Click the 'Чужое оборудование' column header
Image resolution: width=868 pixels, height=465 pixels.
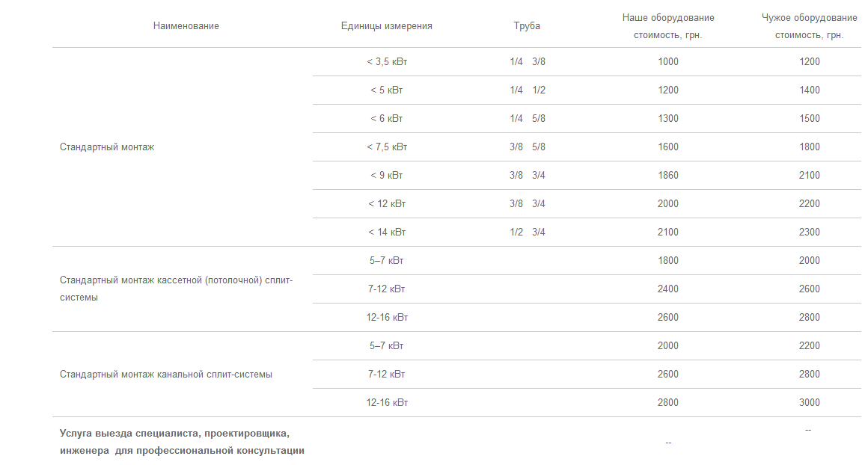point(809,18)
